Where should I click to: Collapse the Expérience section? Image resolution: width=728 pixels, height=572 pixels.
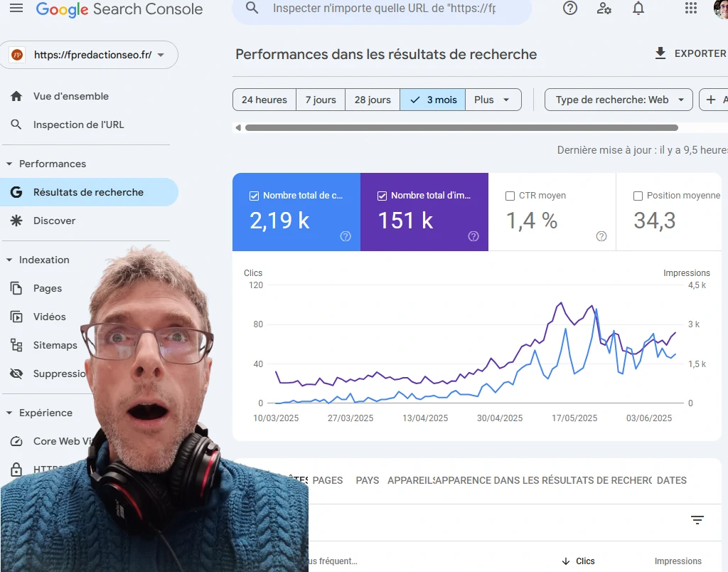click(x=9, y=413)
